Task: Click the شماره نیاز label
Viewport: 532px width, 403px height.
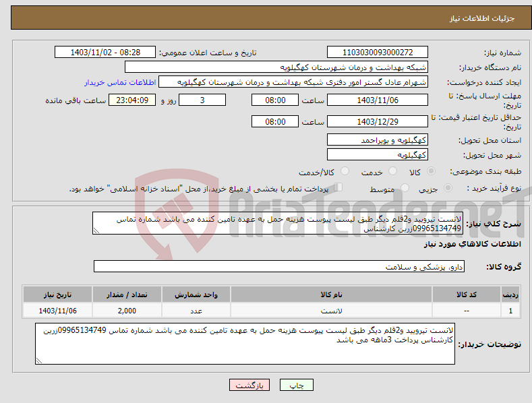Action: click(x=502, y=53)
